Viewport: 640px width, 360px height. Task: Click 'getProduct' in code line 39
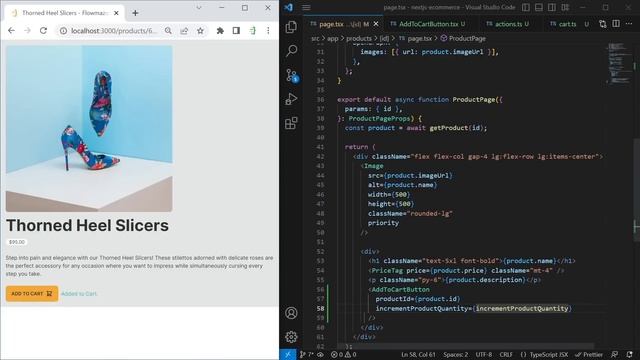click(448, 128)
